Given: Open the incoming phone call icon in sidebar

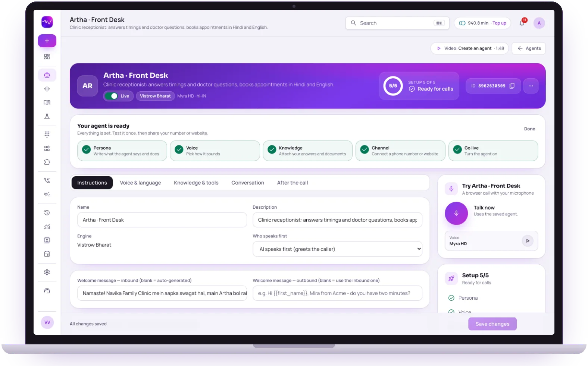Looking at the screenshot, I should pos(47,180).
